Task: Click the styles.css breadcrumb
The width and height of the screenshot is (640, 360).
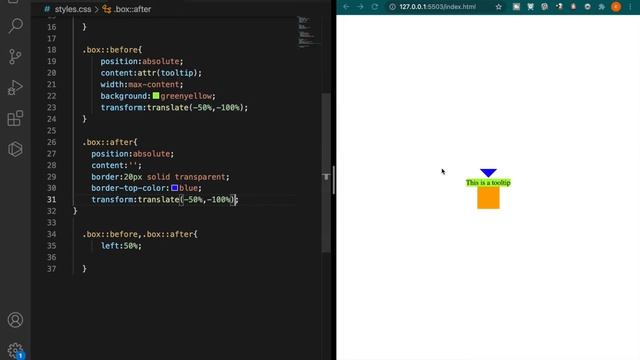Action: pyautogui.click(x=73, y=9)
